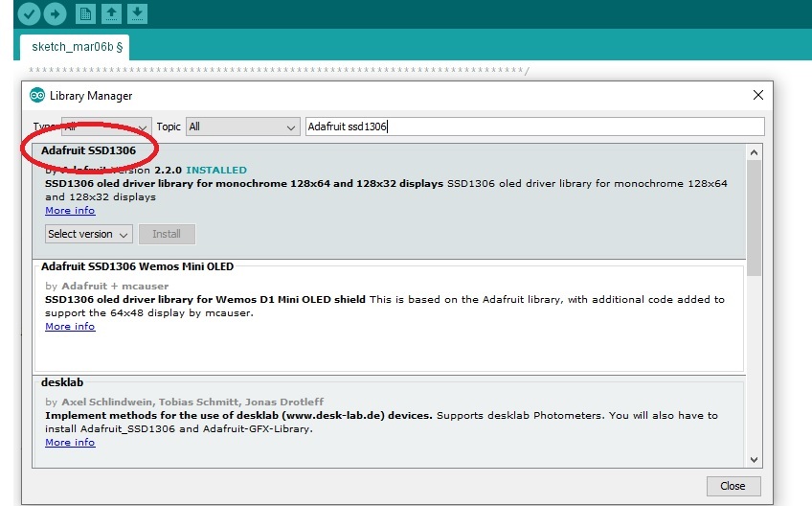The height and width of the screenshot is (506, 812).
Task: Click the Axel Schlindwein authors line
Action: [x=185, y=402]
